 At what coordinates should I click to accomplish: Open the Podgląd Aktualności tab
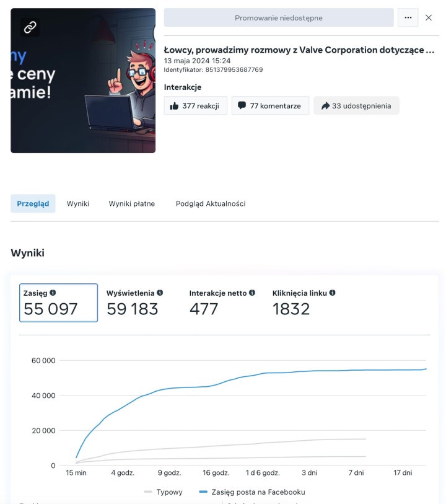(211, 203)
